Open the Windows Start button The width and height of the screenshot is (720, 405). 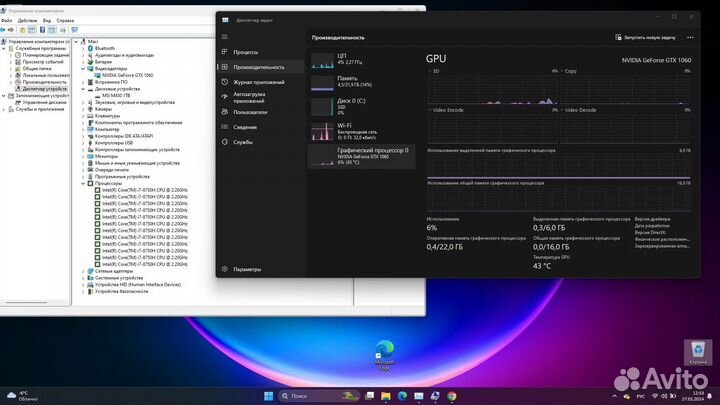coord(269,396)
